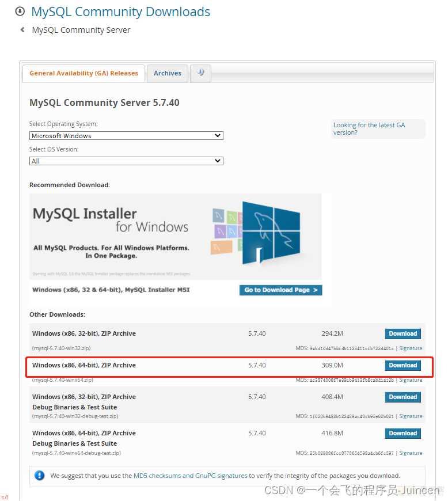The width and height of the screenshot is (448, 501).
Task: Click the (mysql-5.7.40-winx64-debug-test.zip) filename
Action: [x=77, y=453]
